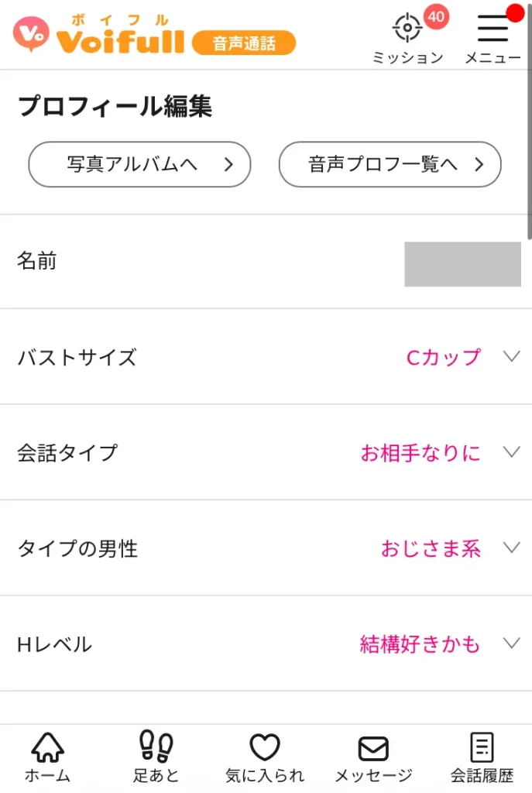Tap the 40 badge on ミッション
Screen dimensions: 532x793
tap(434, 17)
